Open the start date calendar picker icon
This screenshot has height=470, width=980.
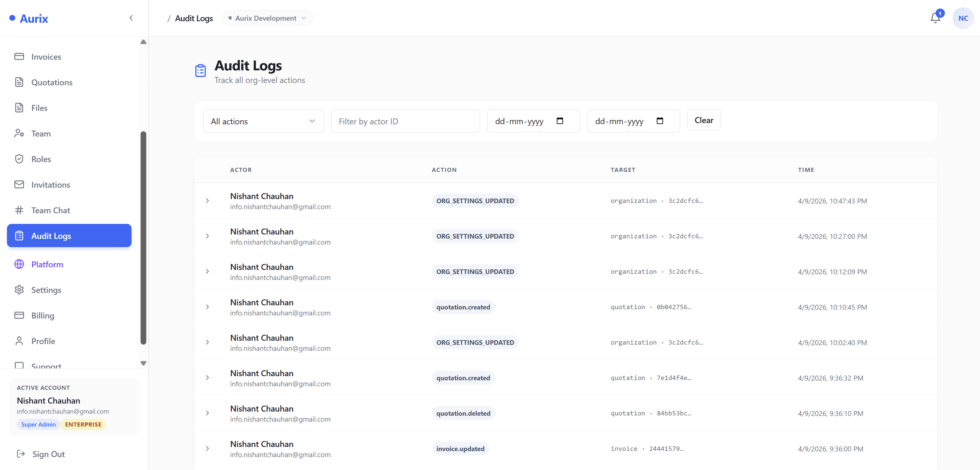(560, 121)
